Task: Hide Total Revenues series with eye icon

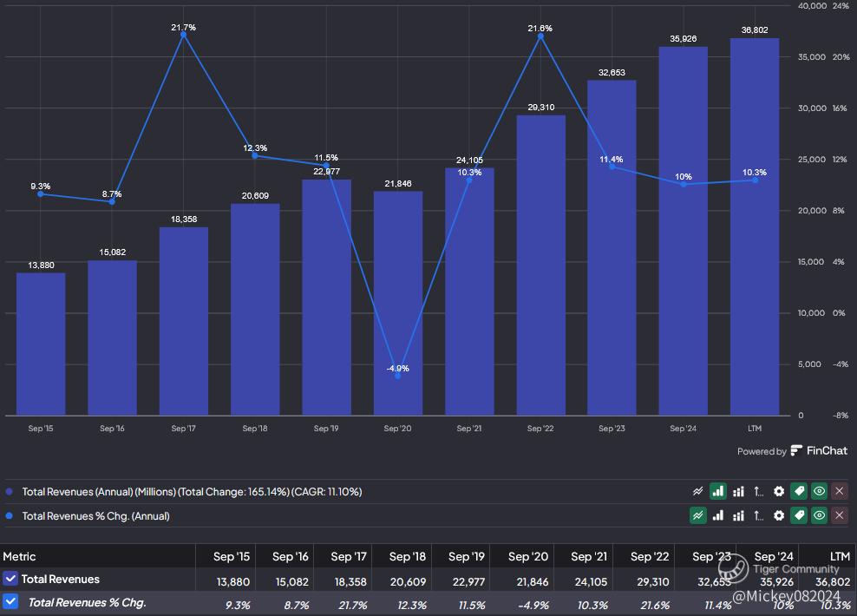Action: click(x=819, y=491)
